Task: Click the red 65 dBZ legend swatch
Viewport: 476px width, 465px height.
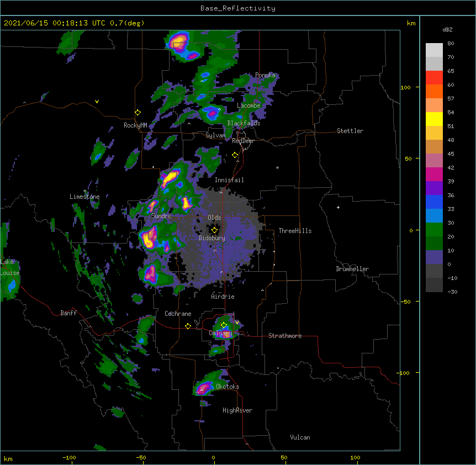Action: tap(434, 77)
